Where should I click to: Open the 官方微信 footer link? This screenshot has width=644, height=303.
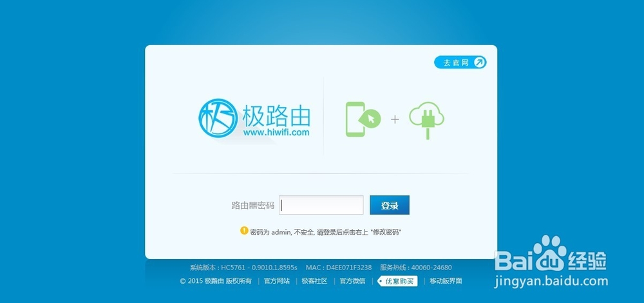click(x=352, y=281)
